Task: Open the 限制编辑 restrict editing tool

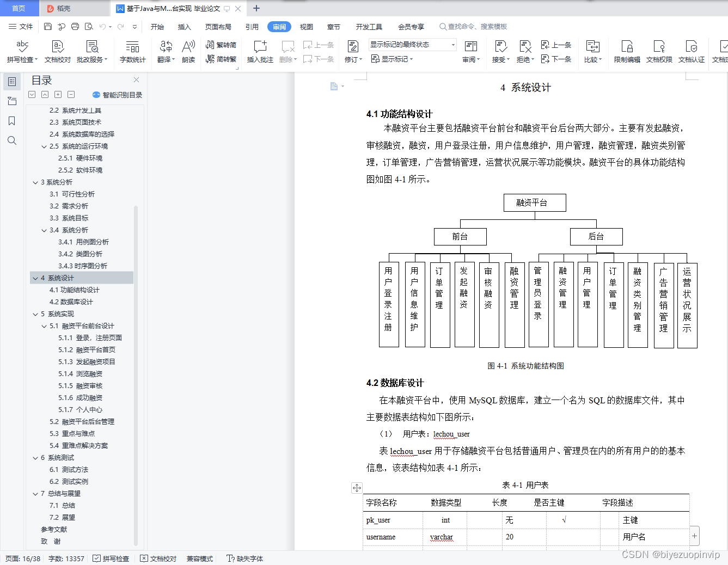Action: [627, 52]
